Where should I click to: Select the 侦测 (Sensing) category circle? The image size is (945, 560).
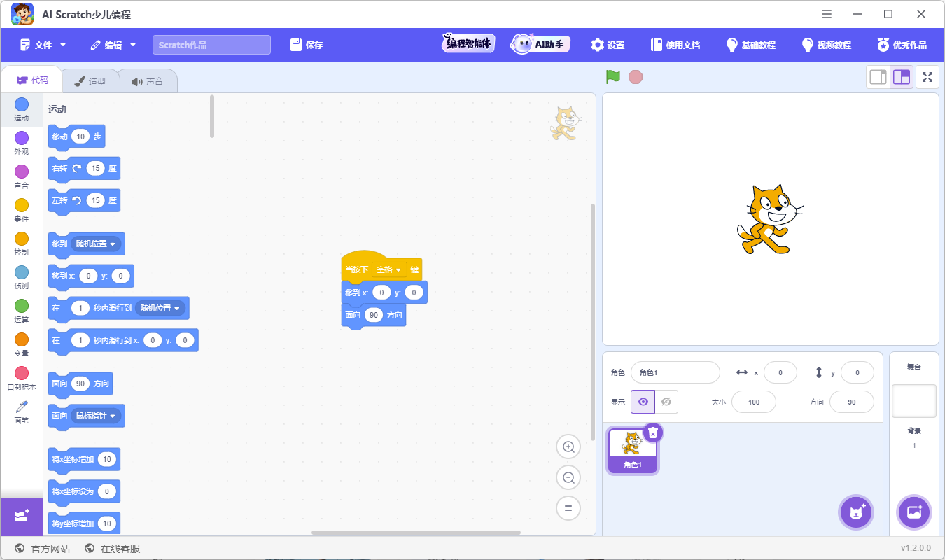[x=22, y=272]
